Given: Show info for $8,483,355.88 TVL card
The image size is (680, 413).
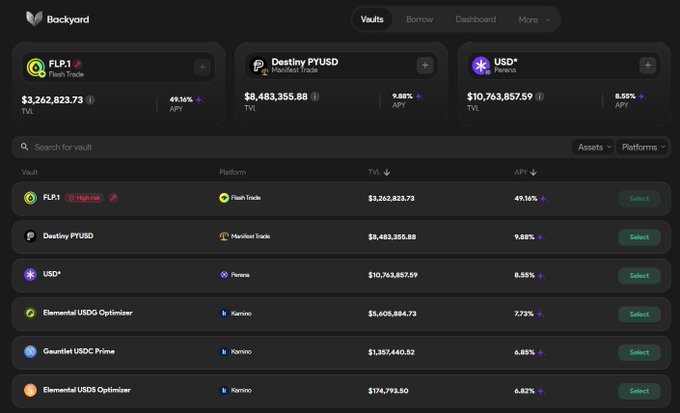Looking at the screenshot, I should tap(315, 96).
